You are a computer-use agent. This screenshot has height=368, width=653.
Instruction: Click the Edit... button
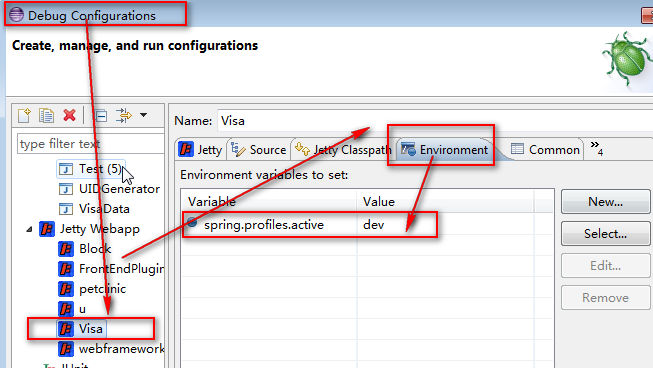click(x=606, y=266)
